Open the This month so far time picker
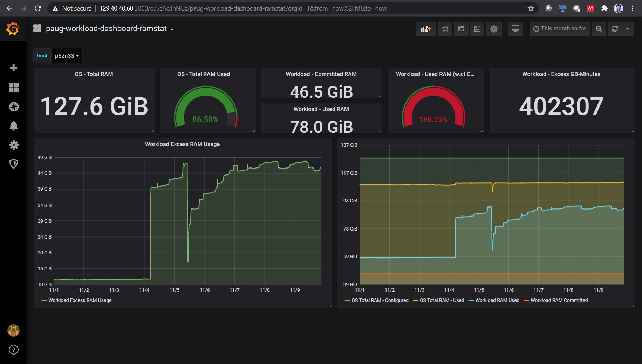642x364 pixels. [560, 29]
